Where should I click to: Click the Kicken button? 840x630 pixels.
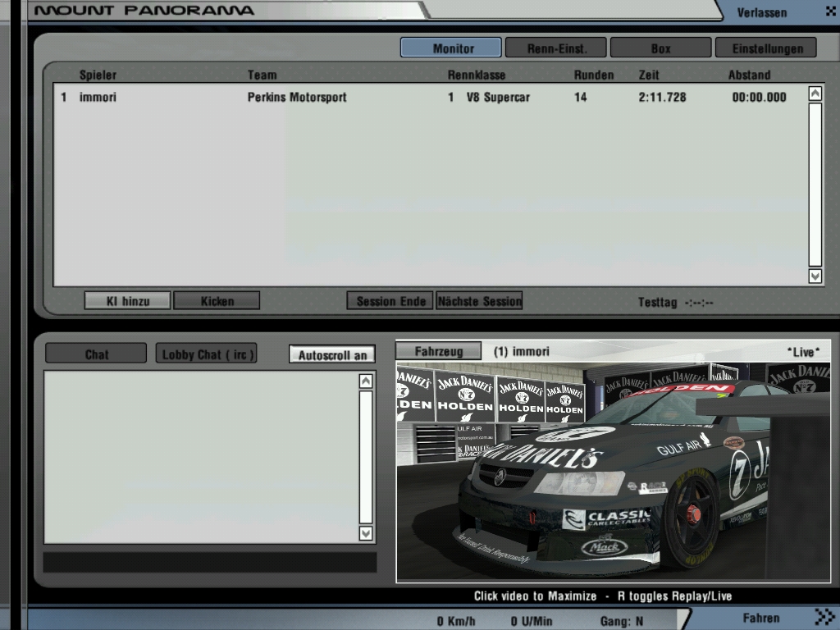217,300
